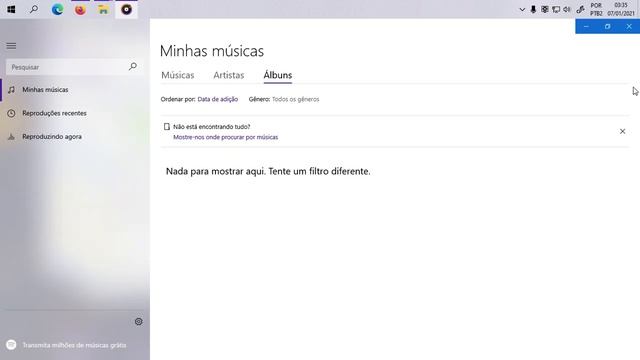Viewport: 640px width, 360px height.
Task: Click the Windows Start button
Action: tap(11, 9)
